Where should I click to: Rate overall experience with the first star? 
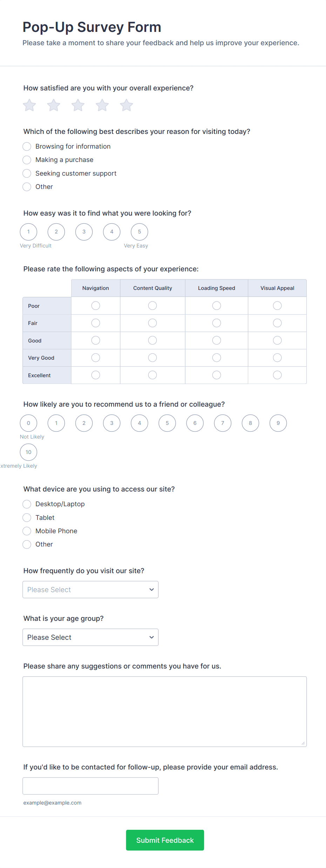[29, 105]
